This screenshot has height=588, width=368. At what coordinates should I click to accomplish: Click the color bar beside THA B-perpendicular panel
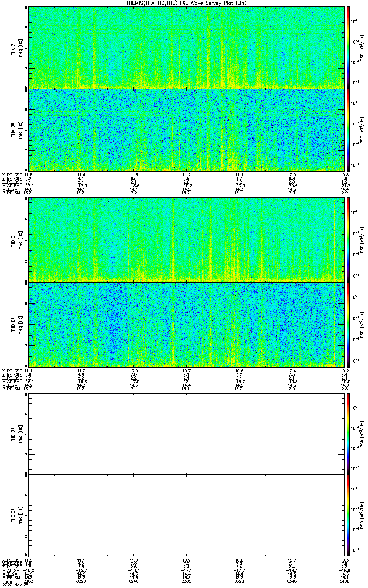[x=348, y=48]
